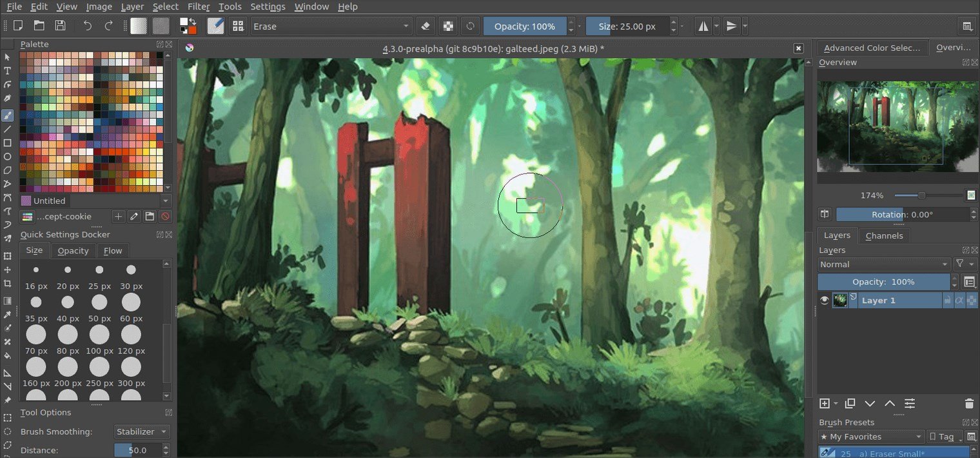
Task: Toggle preserve alpha checker icon
Action: tap(448, 26)
